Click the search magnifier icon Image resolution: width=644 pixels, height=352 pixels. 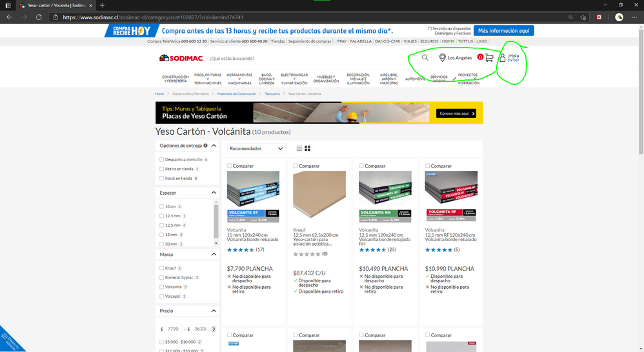[425, 58]
